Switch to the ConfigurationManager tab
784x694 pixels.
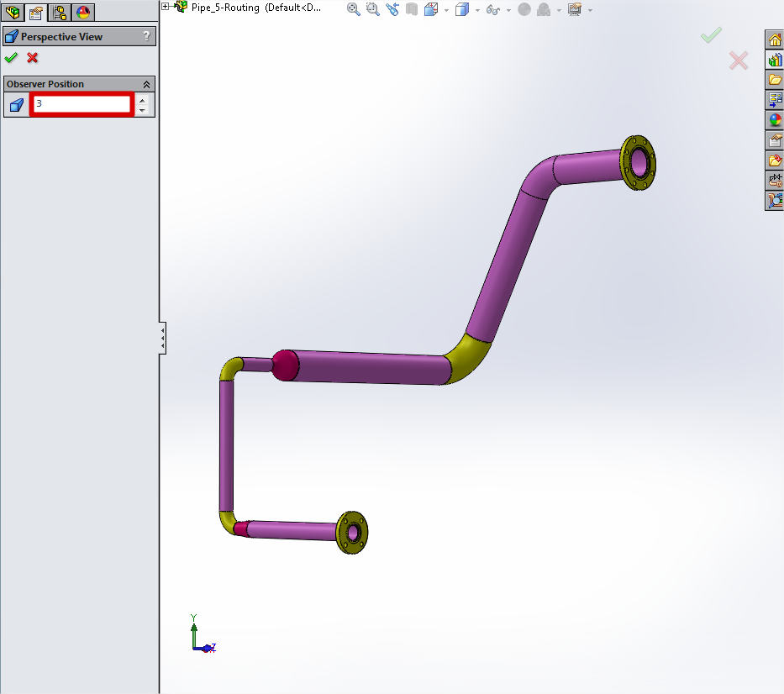coord(60,12)
